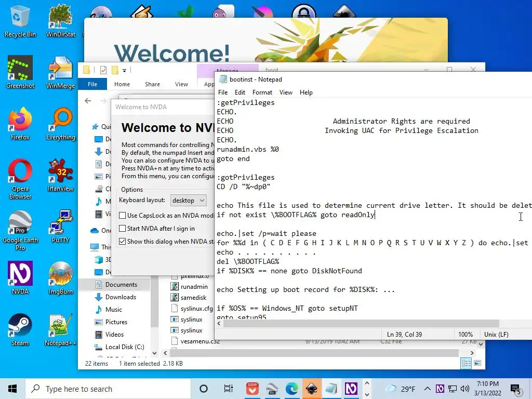Launch Steam from the desktop
532x399 pixels.
[x=20, y=329]
